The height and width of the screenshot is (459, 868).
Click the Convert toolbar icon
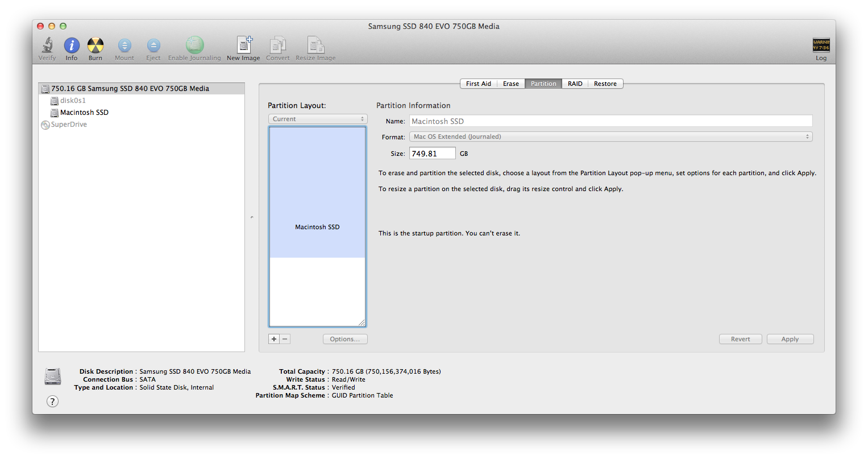coord(278,45)
